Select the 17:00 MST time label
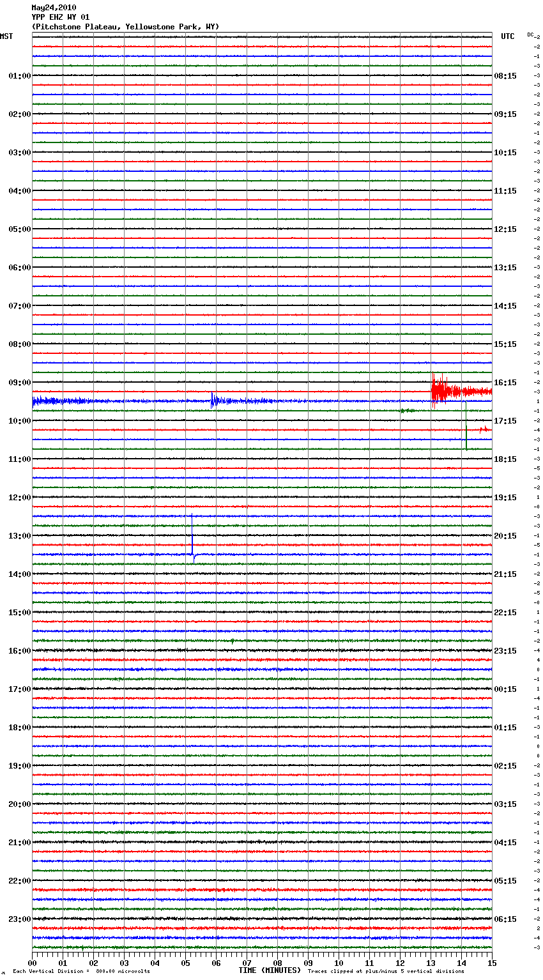 pyautogui.click(x=20, y=689)
